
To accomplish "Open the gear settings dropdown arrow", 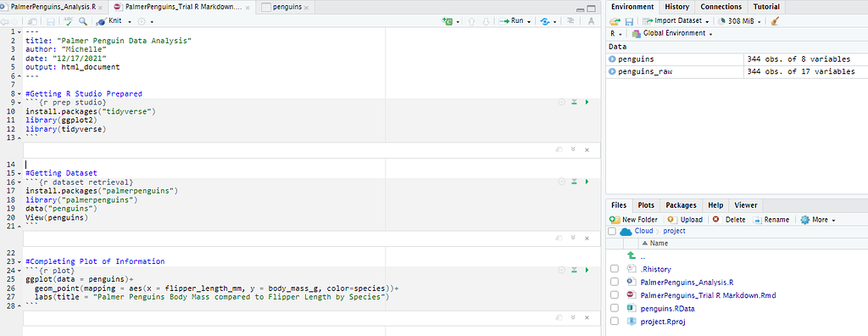I will [x=152, y=21].
